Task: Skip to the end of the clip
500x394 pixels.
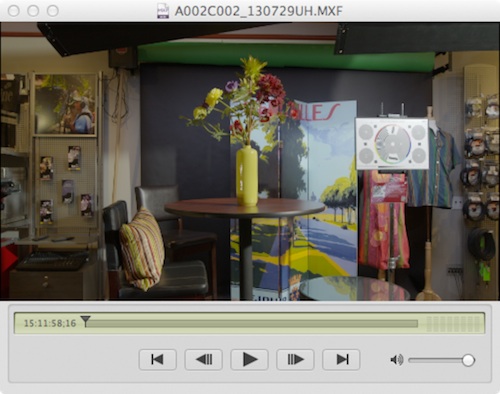Action: click(341, 360)
